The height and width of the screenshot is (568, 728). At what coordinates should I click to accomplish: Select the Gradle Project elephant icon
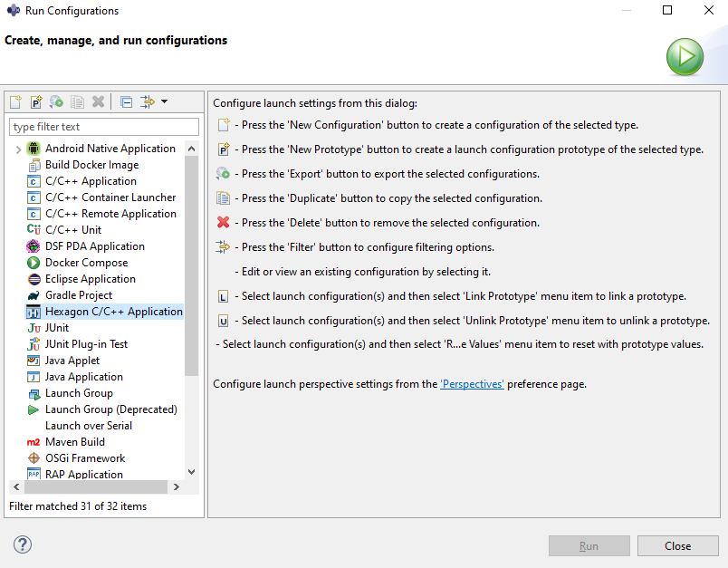(x=34, y=295)
